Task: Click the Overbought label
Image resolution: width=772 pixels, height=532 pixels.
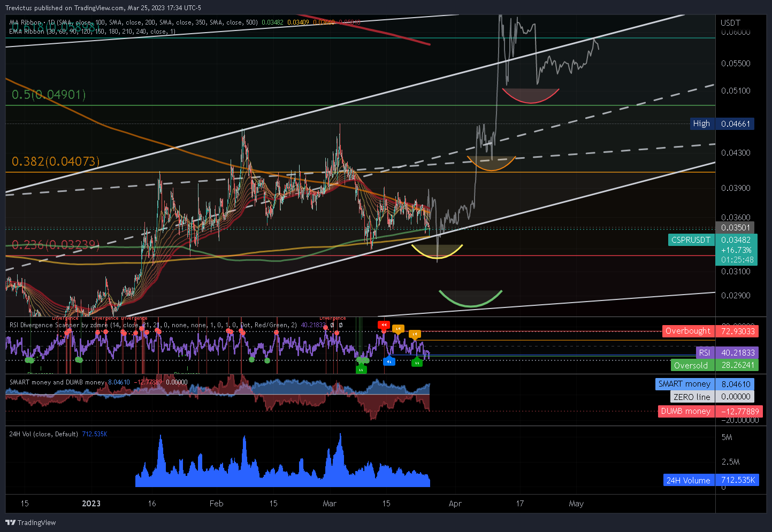Action: point(688,331)
